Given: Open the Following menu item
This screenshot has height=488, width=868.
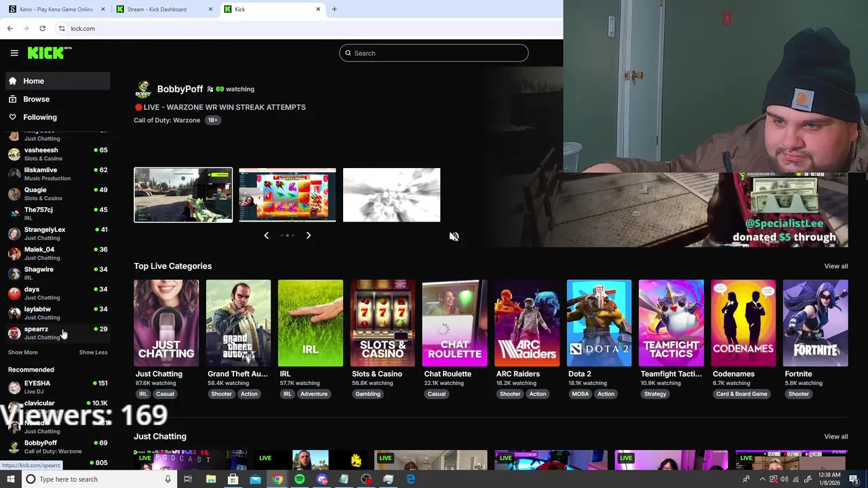Looking at the screenshot, I should [x=58, y=117].
